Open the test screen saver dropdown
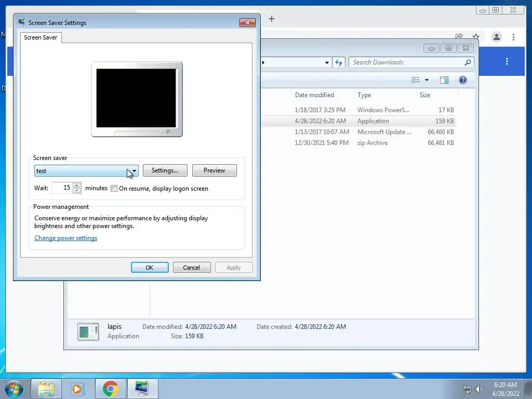The height and width of the screenshot is (399, 532). click(86, 170)
